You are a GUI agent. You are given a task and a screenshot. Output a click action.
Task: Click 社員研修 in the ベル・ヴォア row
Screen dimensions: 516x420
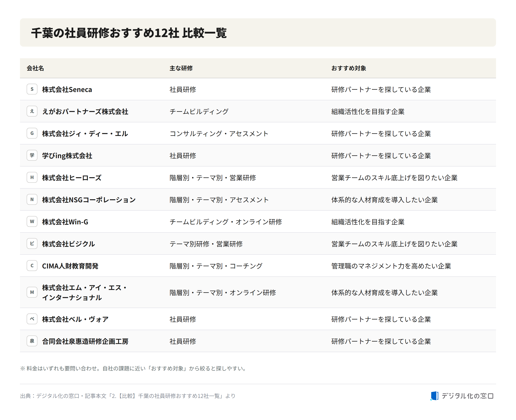183,319
